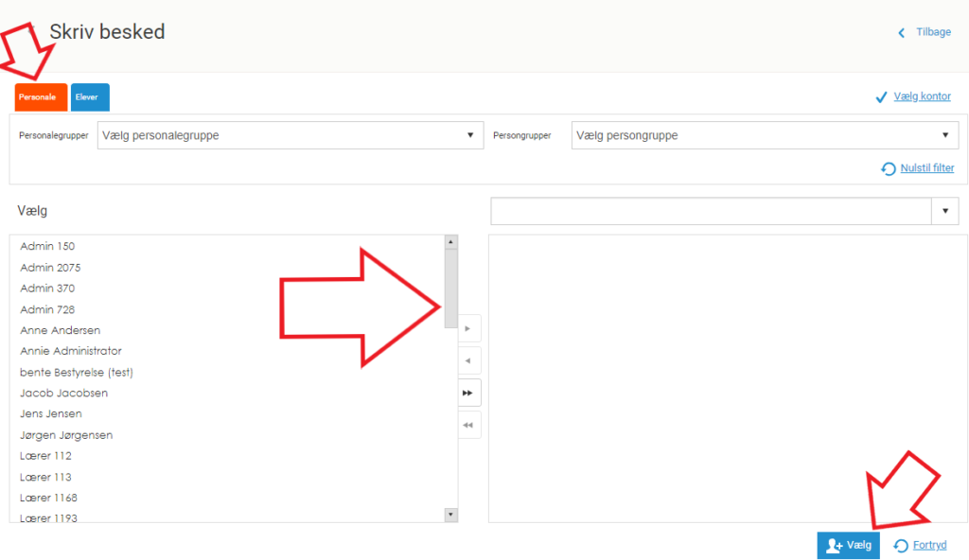Switch to the Personale tab
This screenshot has height=560, width=969.
pos(41,97)
